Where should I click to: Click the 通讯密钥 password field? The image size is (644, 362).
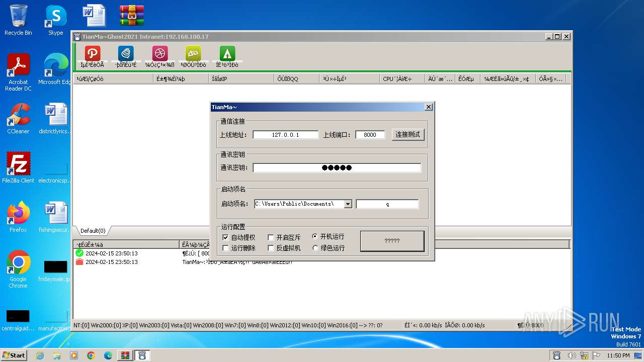point(337,168)
